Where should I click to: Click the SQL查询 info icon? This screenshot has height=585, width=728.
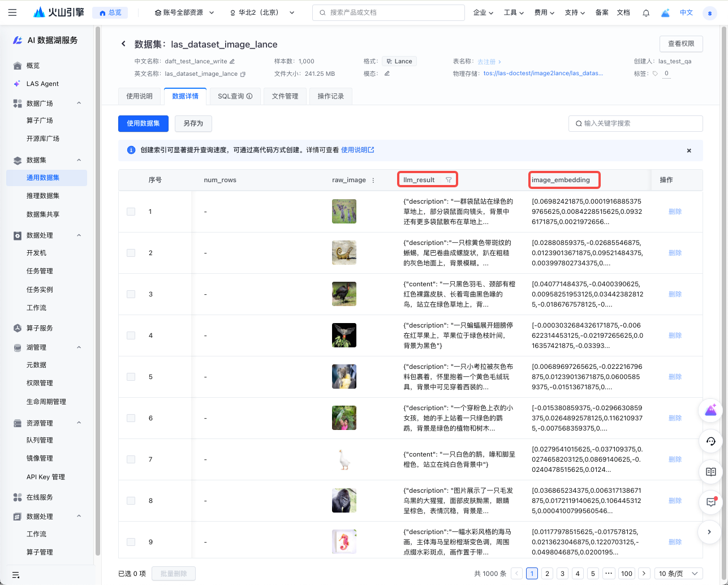pos(249,96)
